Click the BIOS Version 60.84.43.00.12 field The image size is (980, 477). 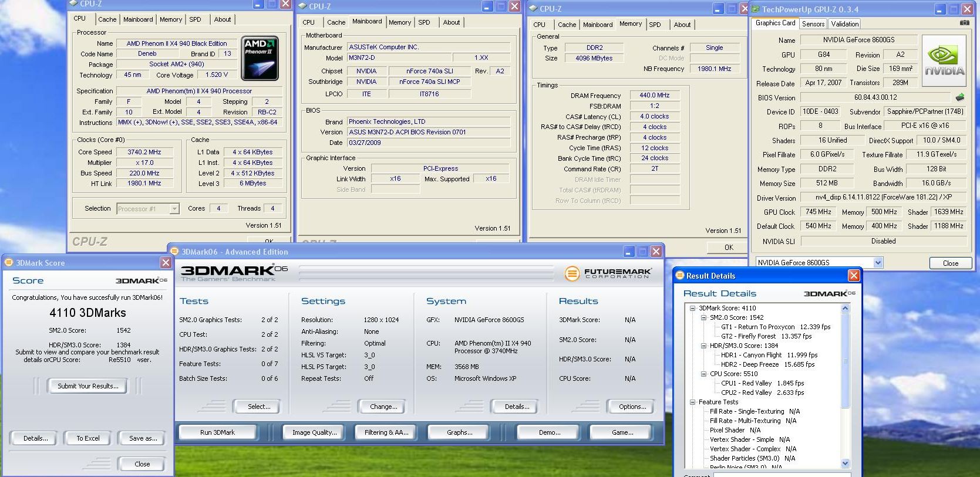coord(875,97)
